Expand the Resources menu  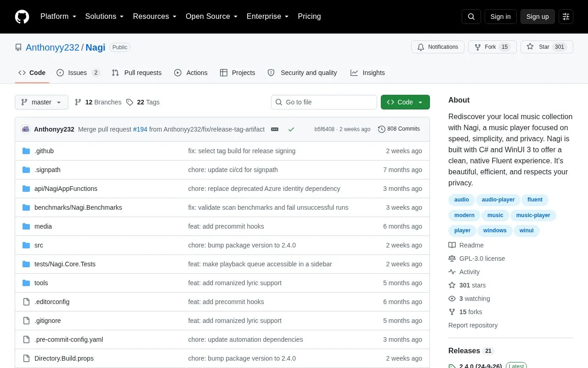(x=155, y=17)
